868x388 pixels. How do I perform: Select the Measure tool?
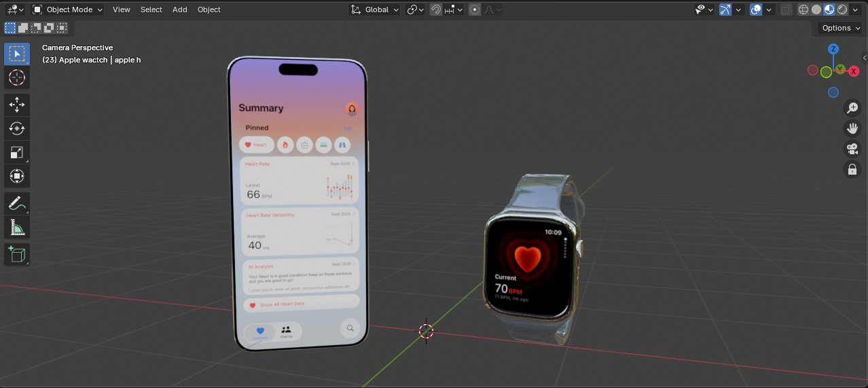tap(17, 226)
